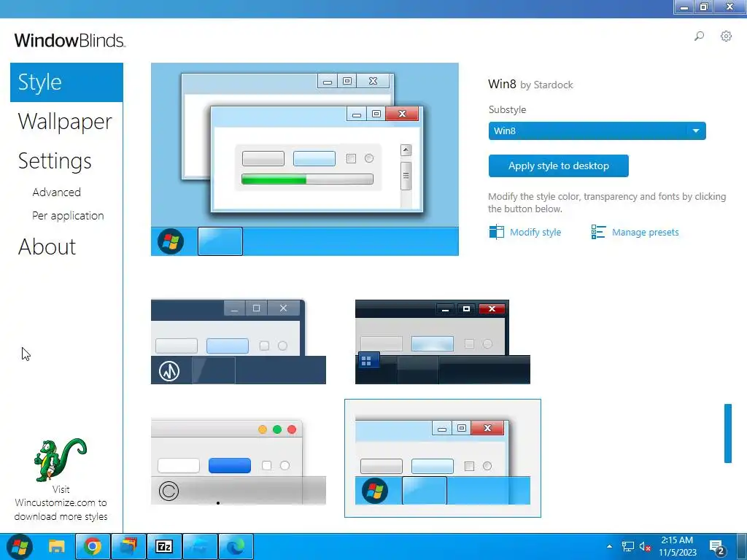Click the red and yellow stacked-windows taskbar icon
This screenshot has width=747, height=560.
128,546
